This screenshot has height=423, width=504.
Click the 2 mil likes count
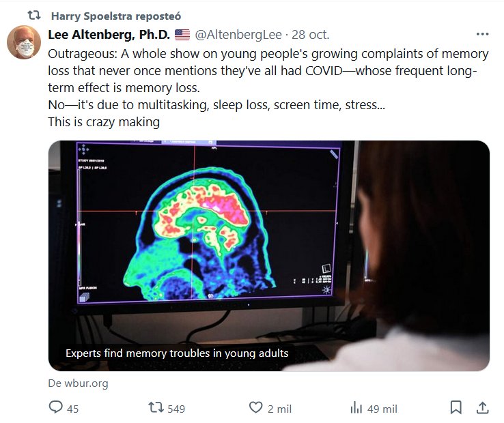279,409
